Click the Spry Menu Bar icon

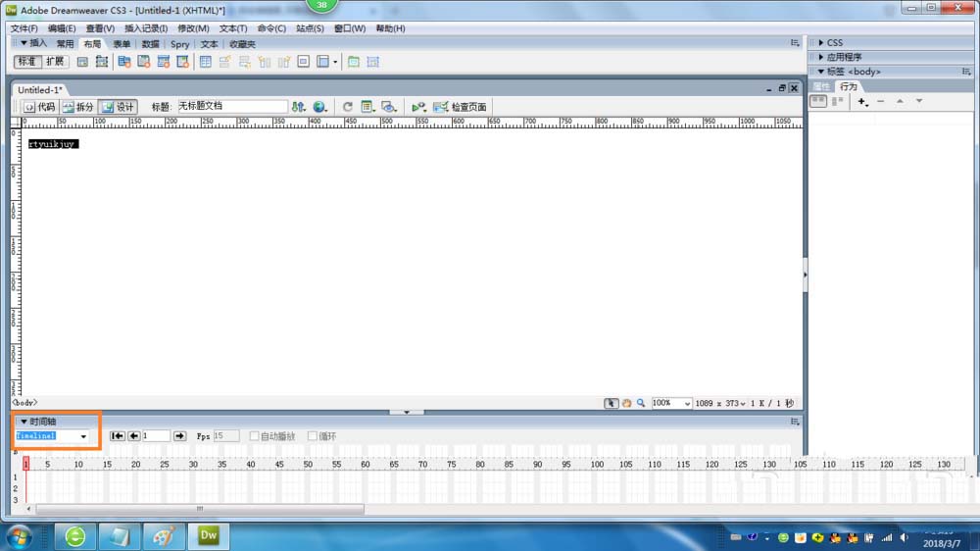[x=124, y=62]
